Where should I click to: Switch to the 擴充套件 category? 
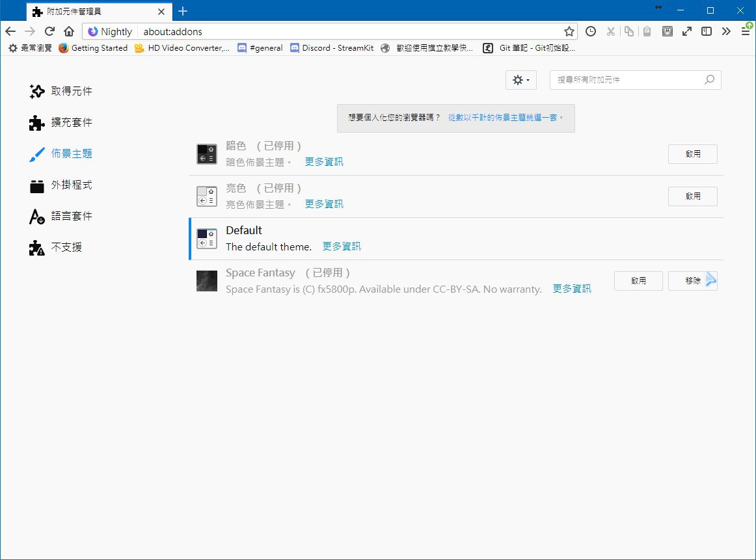[61, 123]
